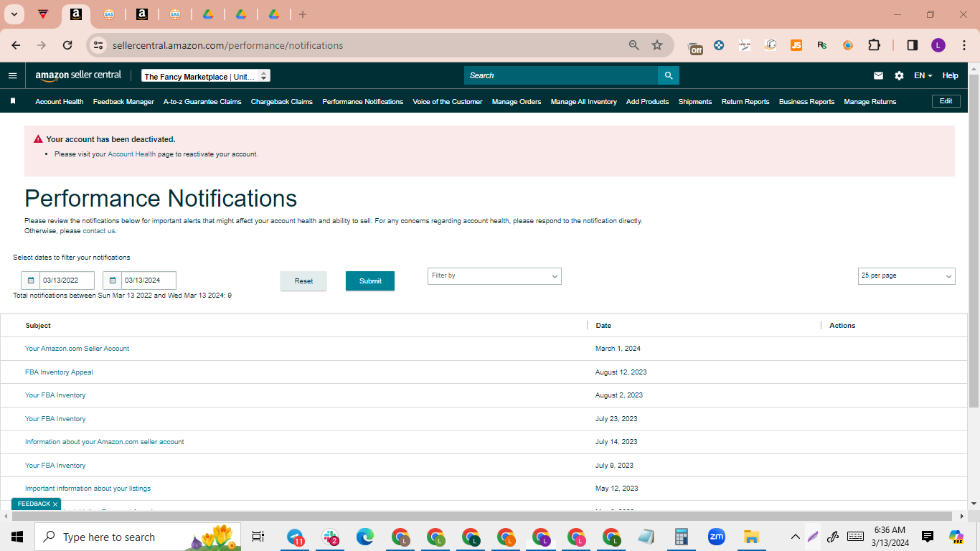Click the zoom magnifier icon in address bar
Image resolution: width=980 pixels, height=551 pixels.
pos(634,45)
